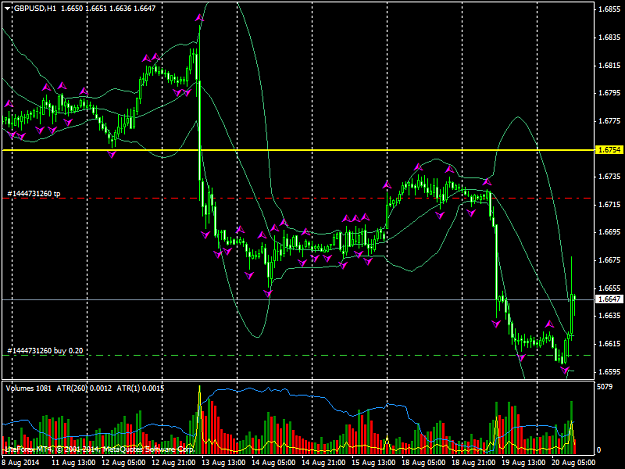Image resolution: width=625 pixels, height=469 pixels.
Task: Click the ATR(260) 0.0012 indicator label
Action: [x=84, y=388]
